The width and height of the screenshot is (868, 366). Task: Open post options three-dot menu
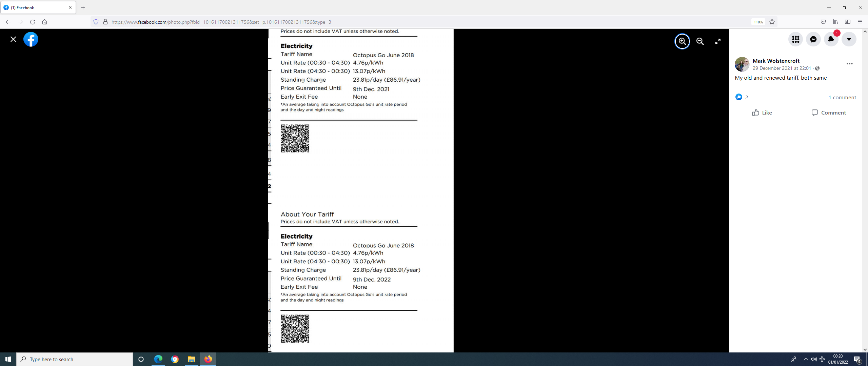tap(849, 64)
